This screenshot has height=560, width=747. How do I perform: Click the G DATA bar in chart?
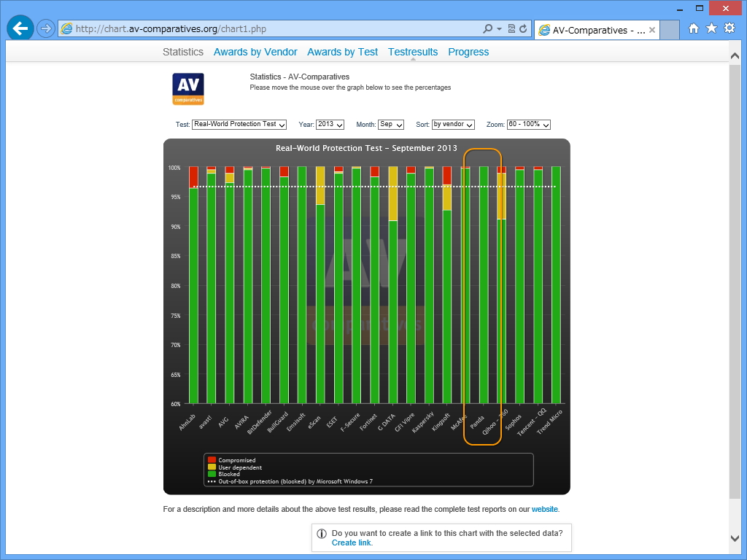coord(393,285)
